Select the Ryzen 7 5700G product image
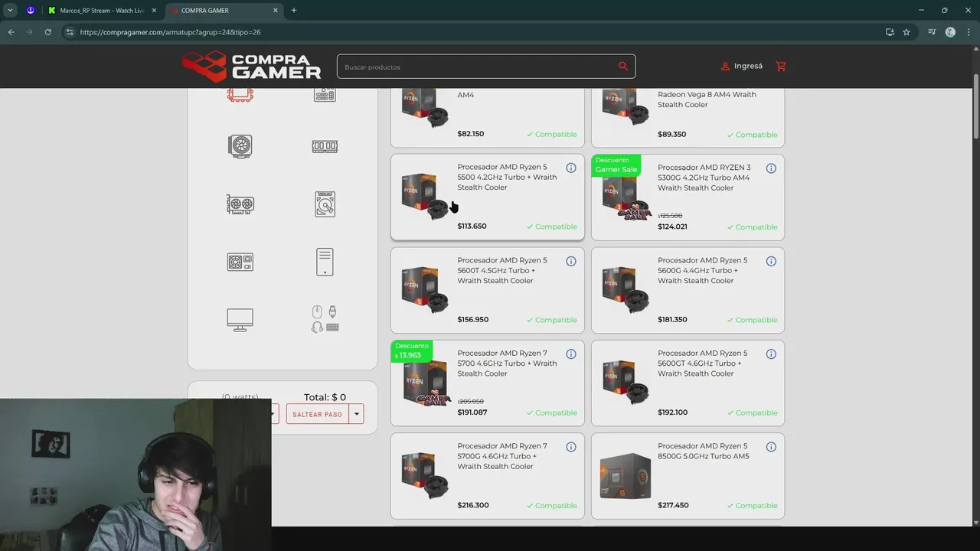This screenshot has height=551, width=980. [425, 475]
